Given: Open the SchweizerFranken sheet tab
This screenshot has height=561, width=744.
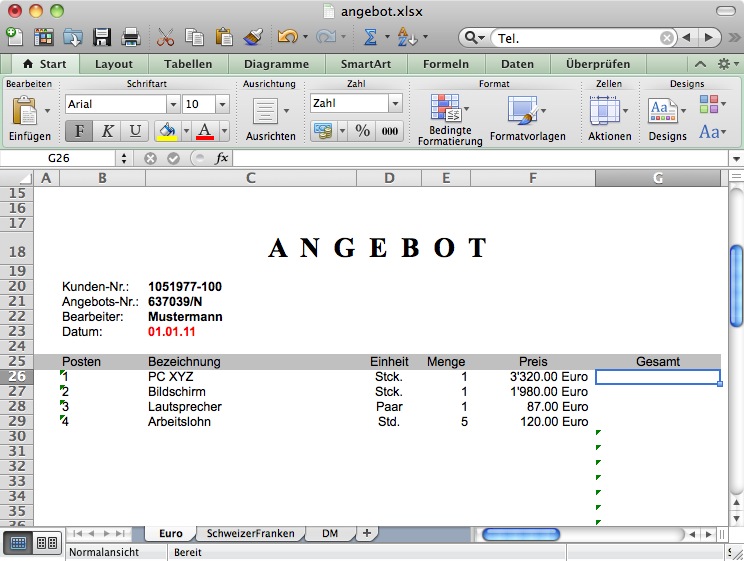Looking at the screenshot, I should (249, 534).
